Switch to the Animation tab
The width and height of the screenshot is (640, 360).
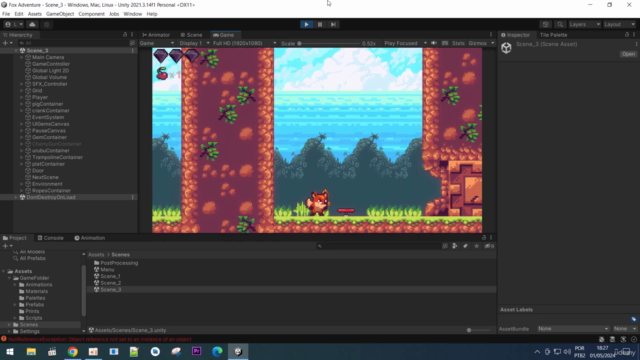point(90,238)
